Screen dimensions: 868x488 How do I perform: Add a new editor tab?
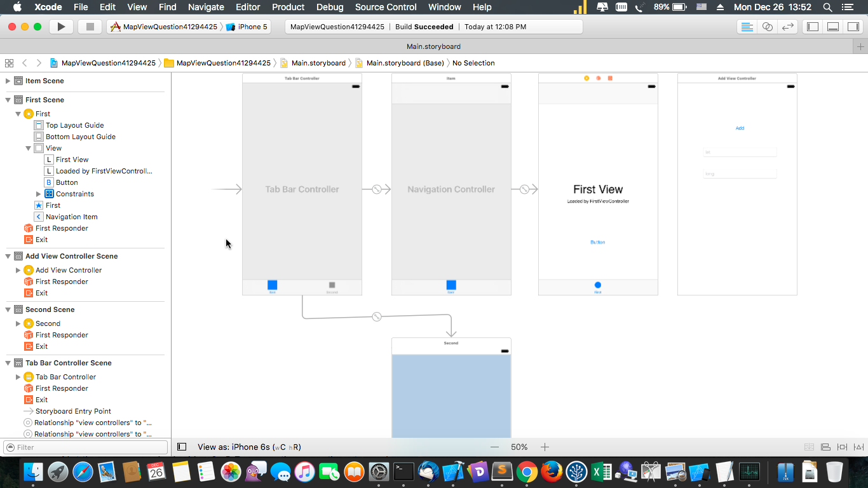(861, 46)
